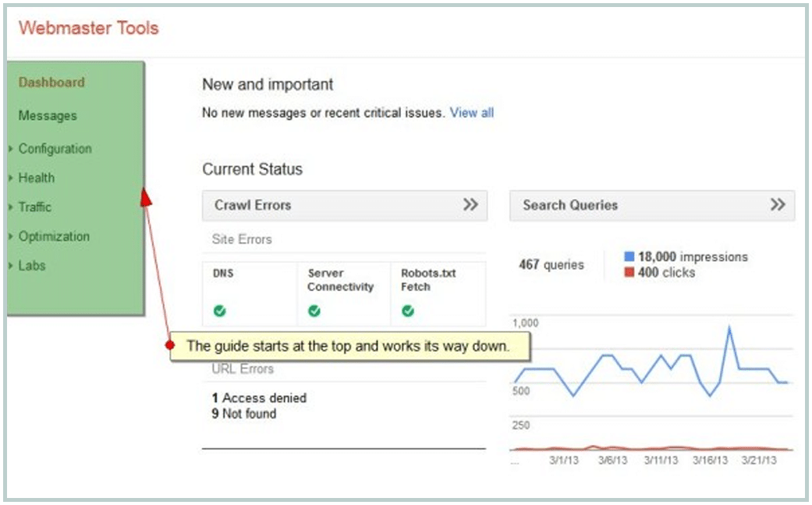Click the red clicks legend swatch
Image resolution: width=812 pixels, height=505 pixels.
click(629, 272)
